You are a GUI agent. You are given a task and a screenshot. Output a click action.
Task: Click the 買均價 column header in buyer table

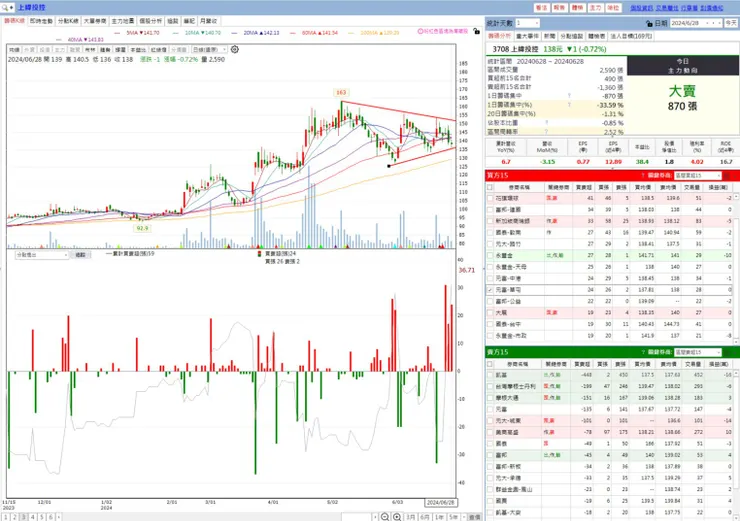pyautogui.click(x=643, y=187)
